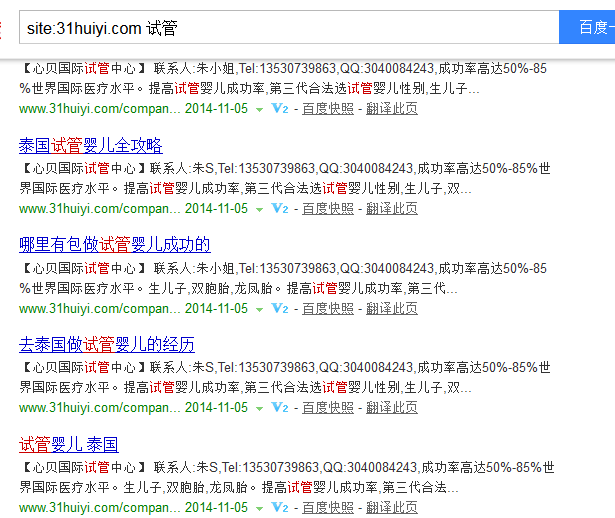Screen dimensions: 615x518
Task: Open the 泰国试管婴儿全攻略 result title
Action: 90,146
